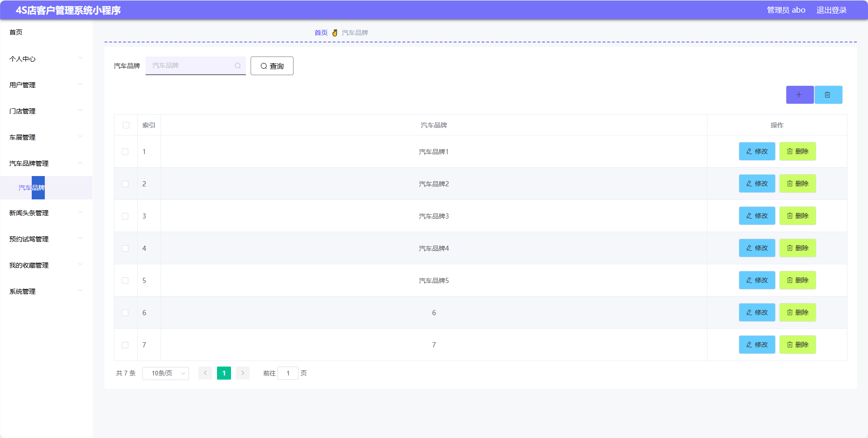This screenshot has height=438, width=868.
Task: Click 退出登录 to log out
Action: (831, 10)
